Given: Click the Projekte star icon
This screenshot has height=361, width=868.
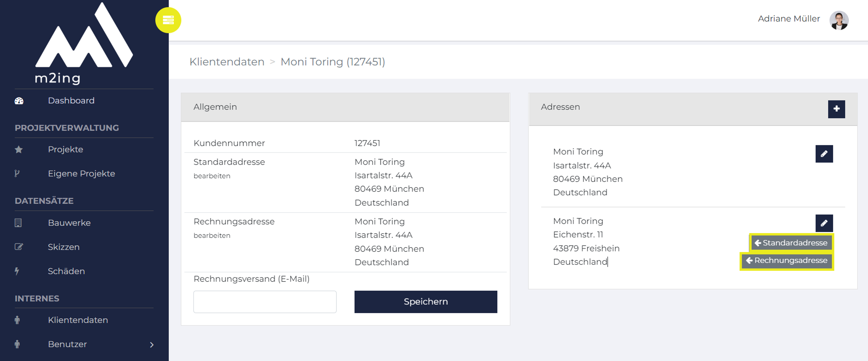Looking at the screenshot, I should [19, 149].
